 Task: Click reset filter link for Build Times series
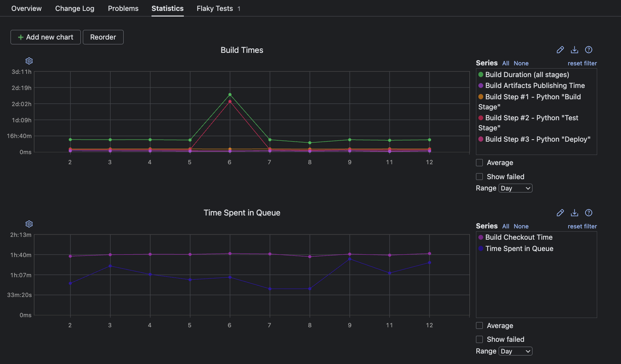(582, 63)
